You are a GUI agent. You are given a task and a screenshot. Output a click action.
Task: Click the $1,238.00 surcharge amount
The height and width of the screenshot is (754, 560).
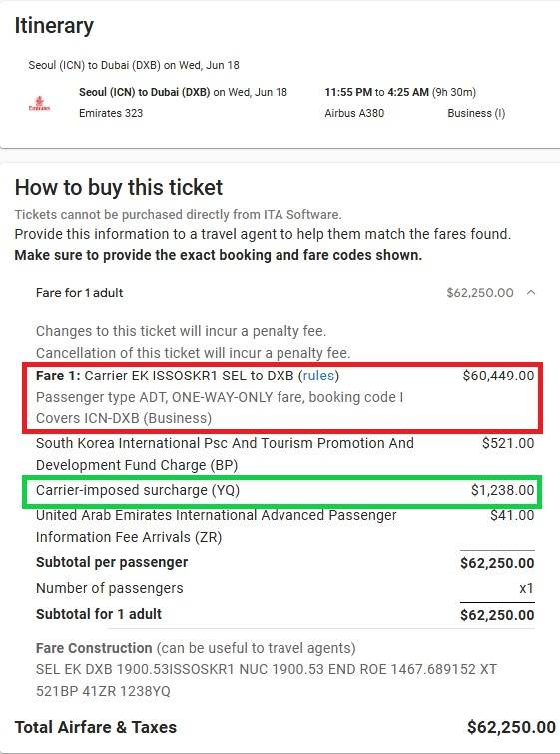point(502,490)
